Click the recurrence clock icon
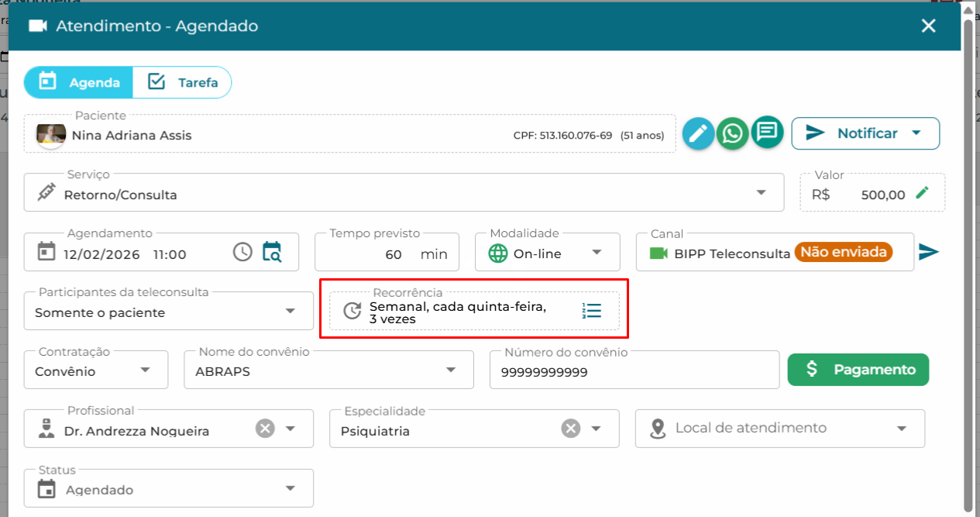The width and height of the screenshot is (980, 517). (x=352, y=311)
